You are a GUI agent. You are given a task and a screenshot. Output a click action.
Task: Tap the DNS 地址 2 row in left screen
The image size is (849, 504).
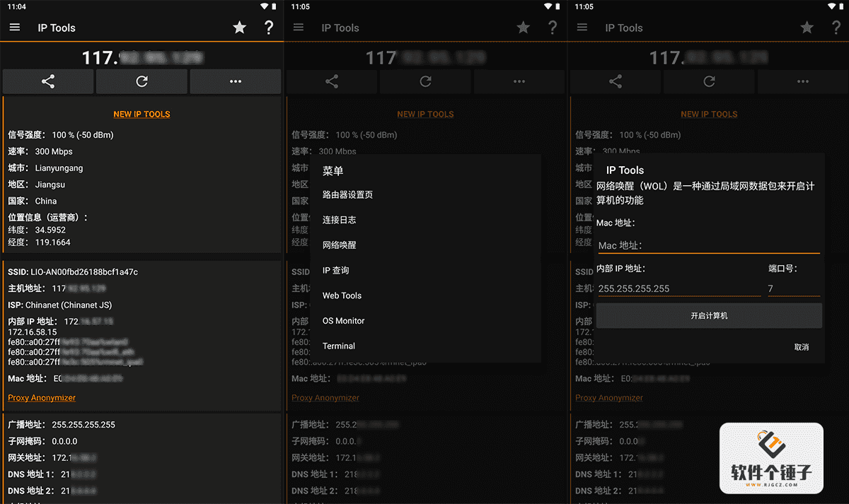pos(52,491)
